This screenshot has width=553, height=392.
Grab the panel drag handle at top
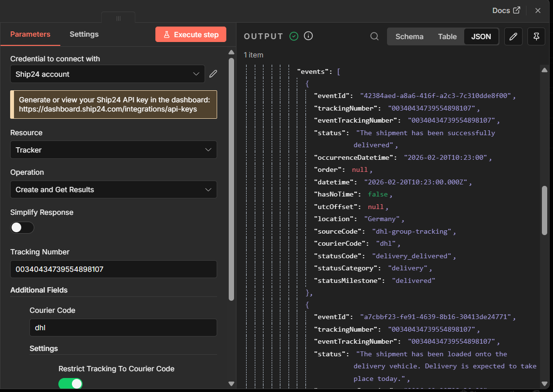click(x=119, y=18)
